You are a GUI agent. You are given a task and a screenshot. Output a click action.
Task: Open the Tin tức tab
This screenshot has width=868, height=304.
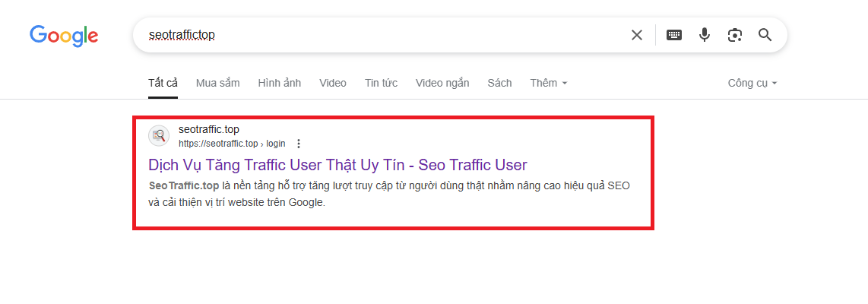click(x=381, y=83)
